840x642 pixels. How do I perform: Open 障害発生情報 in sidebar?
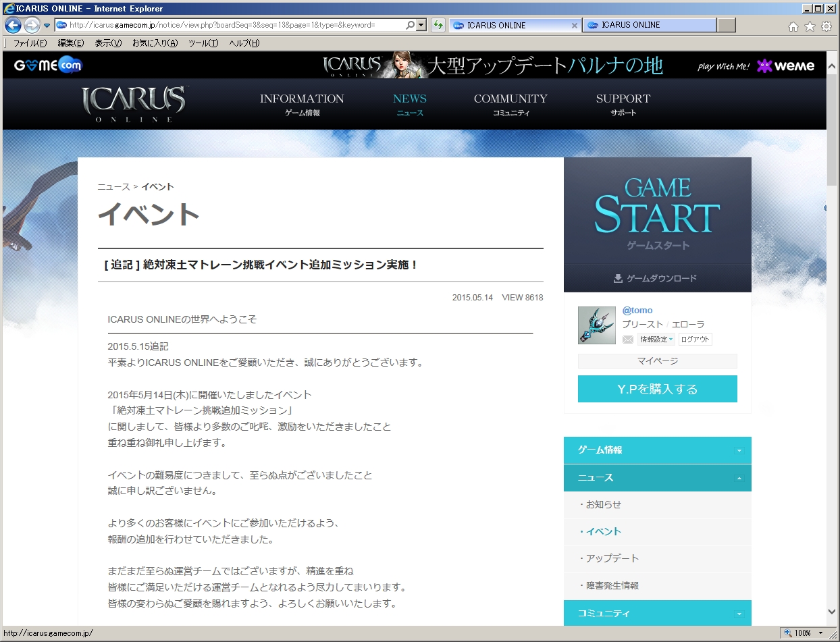pyautogui.click(x=658, y=586)
